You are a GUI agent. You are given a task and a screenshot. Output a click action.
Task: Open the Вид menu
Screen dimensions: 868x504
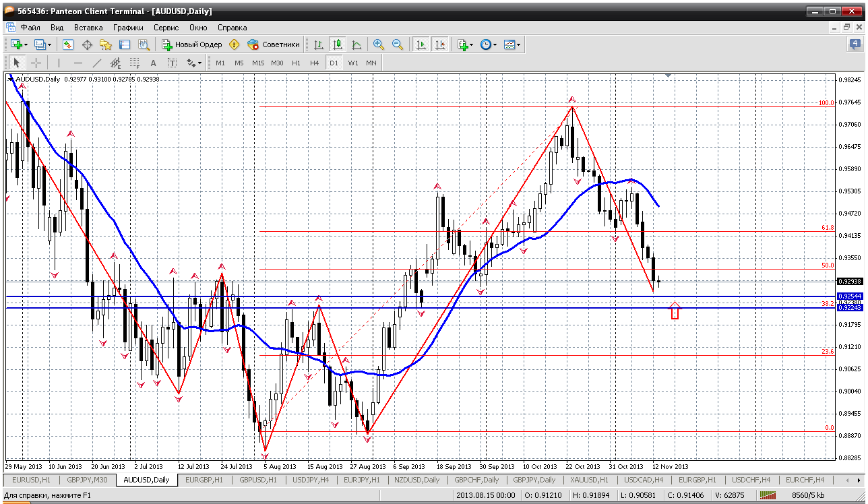point(57,28)
